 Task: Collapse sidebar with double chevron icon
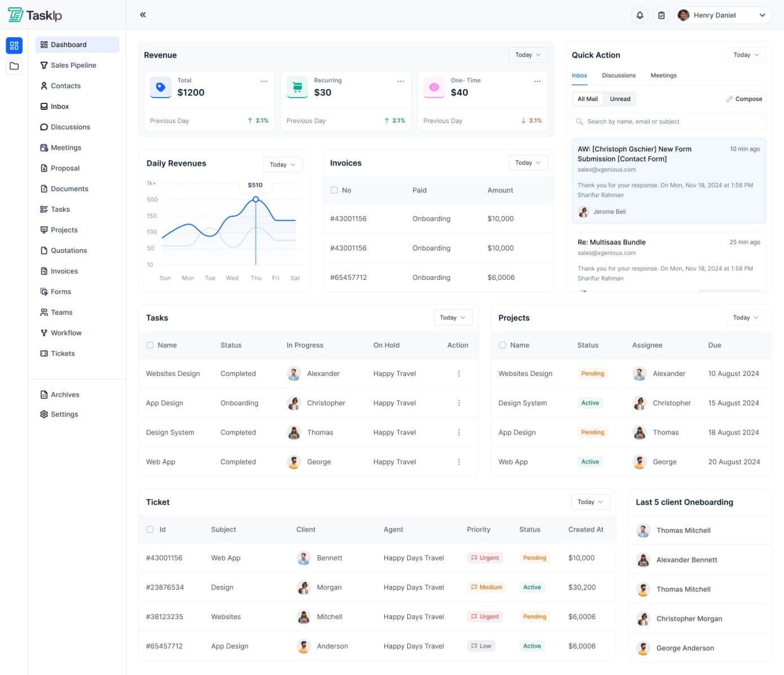point(143,15)
